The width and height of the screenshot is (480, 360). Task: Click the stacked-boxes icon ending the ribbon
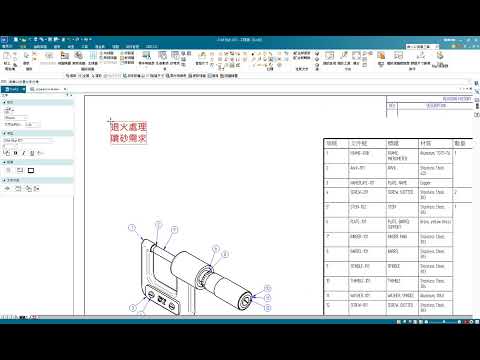[x=440, y=56]
